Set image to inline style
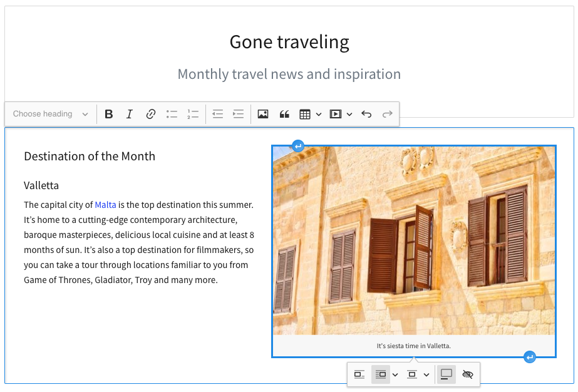The image size is (578, 392). click(x=359, y=374)
